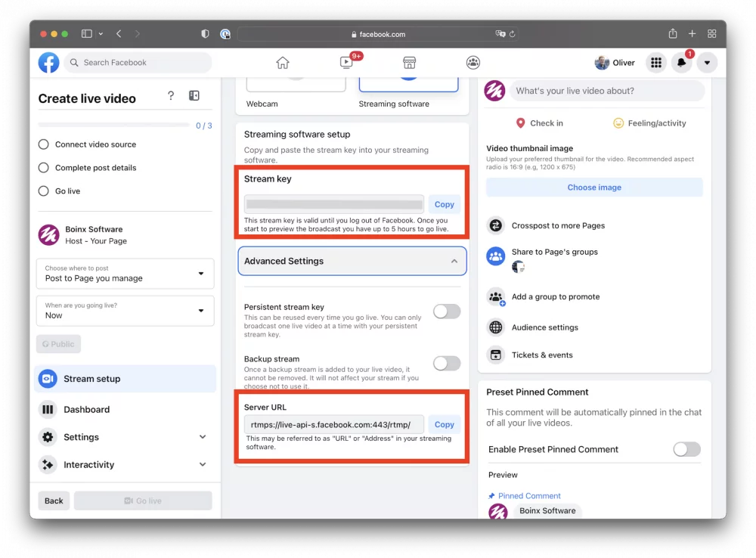
Task: Choose Streaming software as video source
Action: [408, 92]
